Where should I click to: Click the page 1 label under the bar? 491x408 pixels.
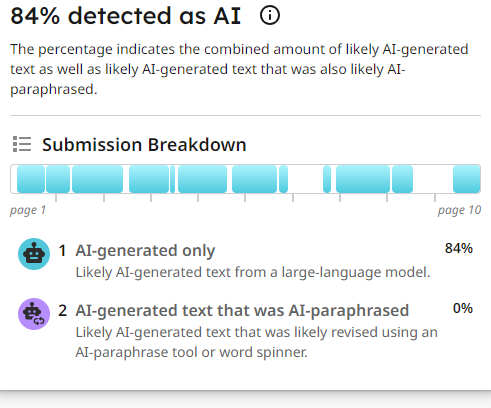(28, 210)
